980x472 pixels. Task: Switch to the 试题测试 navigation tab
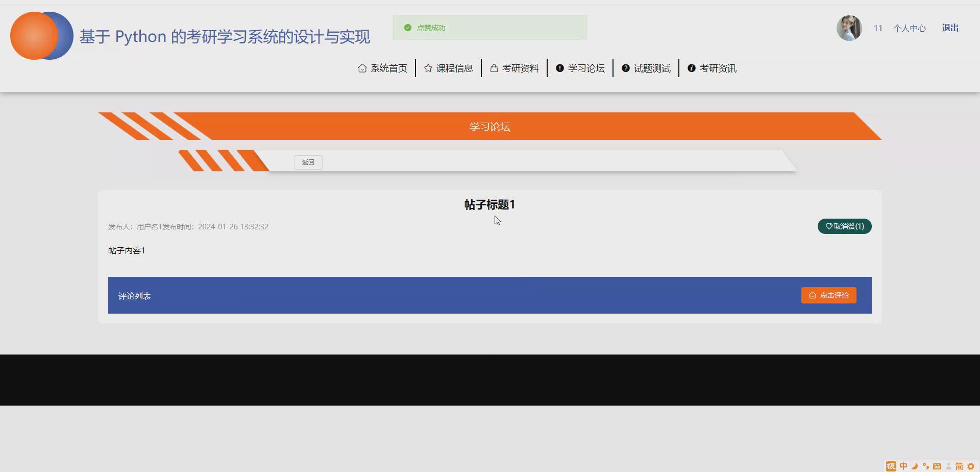[x=652, y=67]
